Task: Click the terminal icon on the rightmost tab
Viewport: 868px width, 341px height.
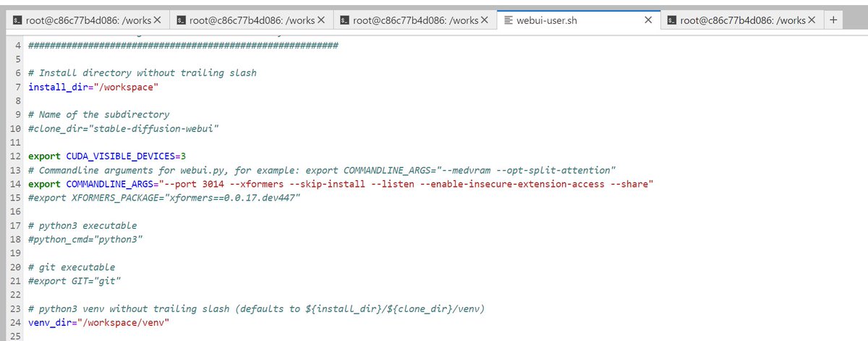Action: click(672, 20)
